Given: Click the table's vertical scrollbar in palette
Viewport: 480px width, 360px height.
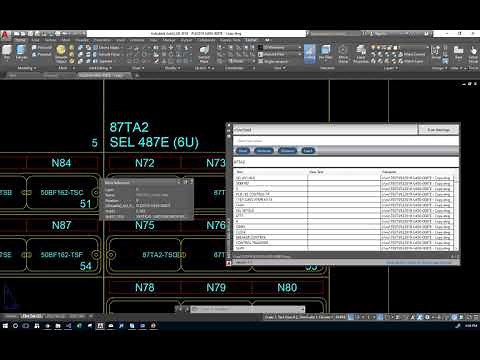Looking at the screenshot, I should click(x=455, y=212).
